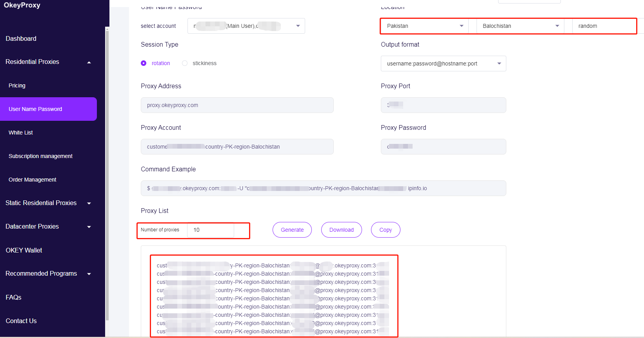Click the Generate button
644x338 pixels.
pyautogui.click(x=292, y=230)
